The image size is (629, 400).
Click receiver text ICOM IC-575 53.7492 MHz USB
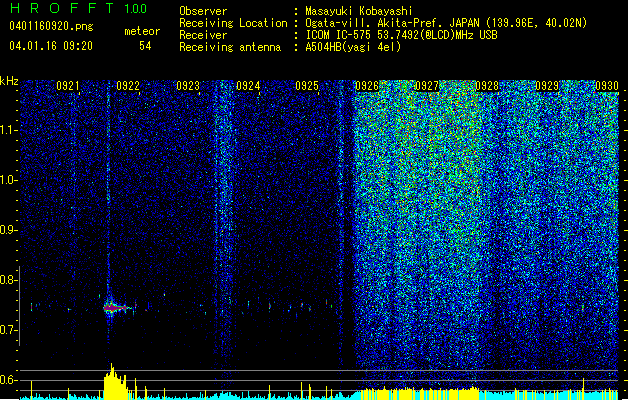tap(401, 35)
